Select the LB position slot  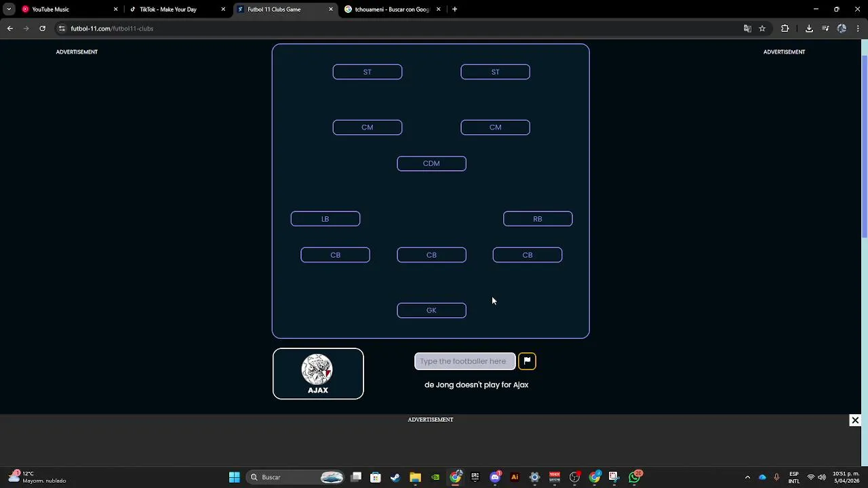pyautogui.click(x=325, y=219)
